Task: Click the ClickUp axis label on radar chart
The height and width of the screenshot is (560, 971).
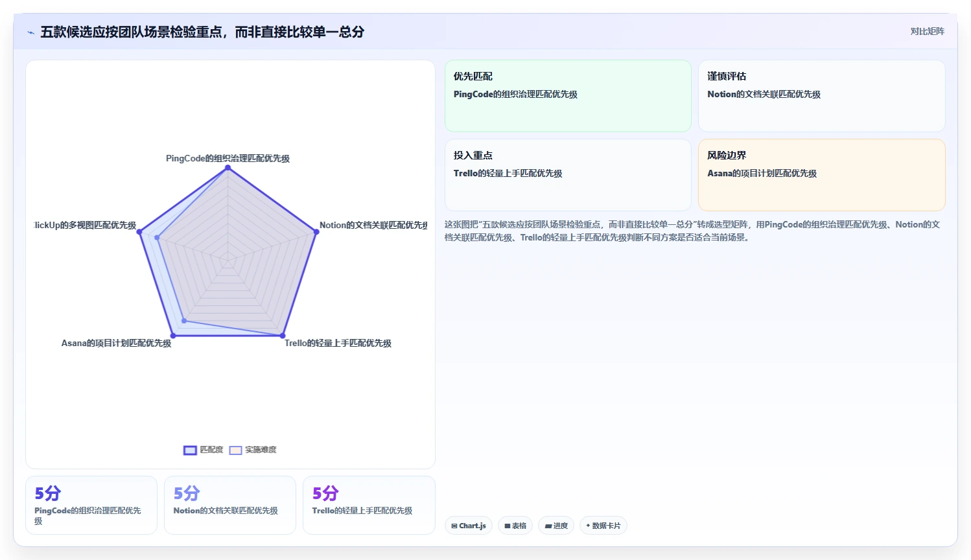Action: click(x=85, y=225)
